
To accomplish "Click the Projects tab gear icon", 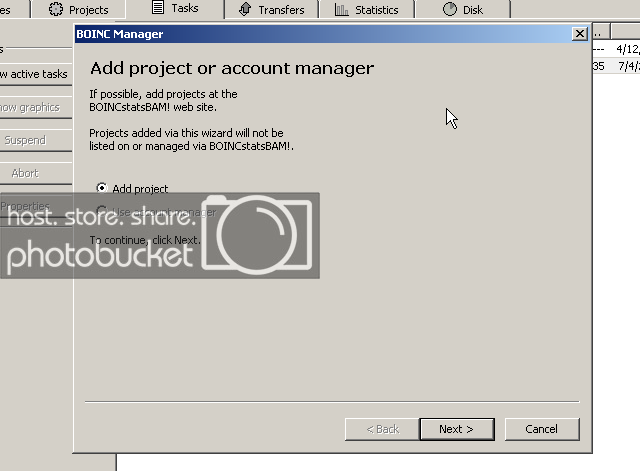I will [56, 9].
